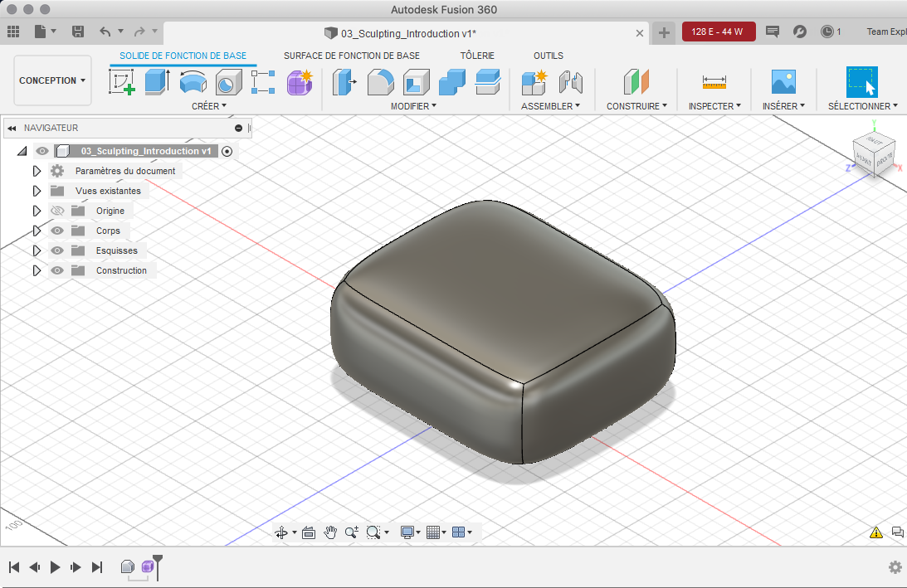Expand the Origine folder
This screenshot has height=588, width=907.
pyautogui.click(x=37, y=211)
